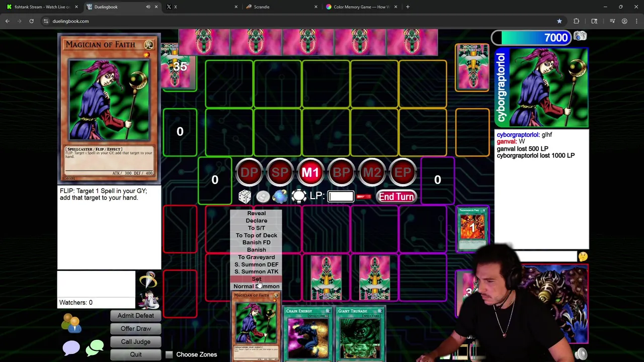644x362 pixels.
Task: Click the 7000 life points bar
Action: point(532,38)
